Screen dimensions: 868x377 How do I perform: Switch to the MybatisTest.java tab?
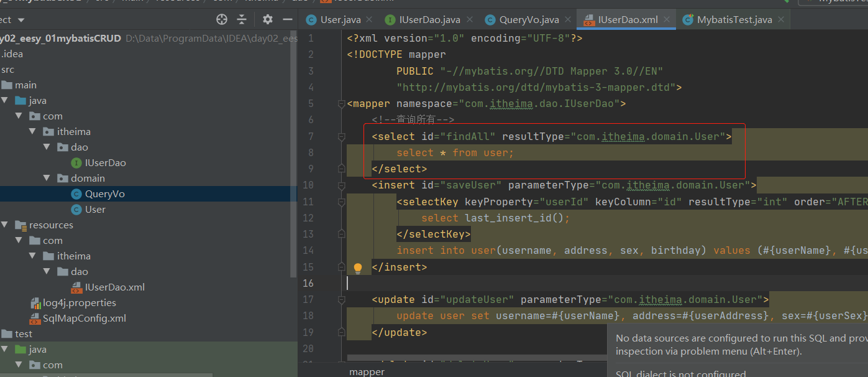[734, 20]
